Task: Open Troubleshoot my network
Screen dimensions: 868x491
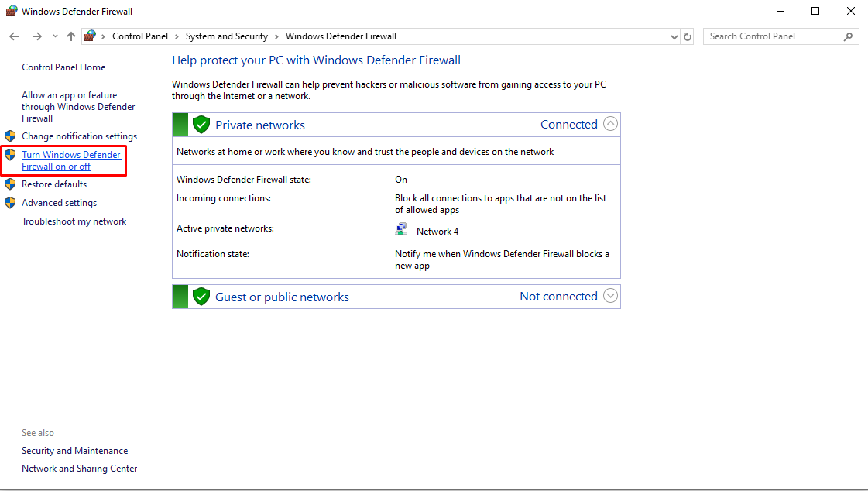Action: pyautogui.click(x=74, y=221)
